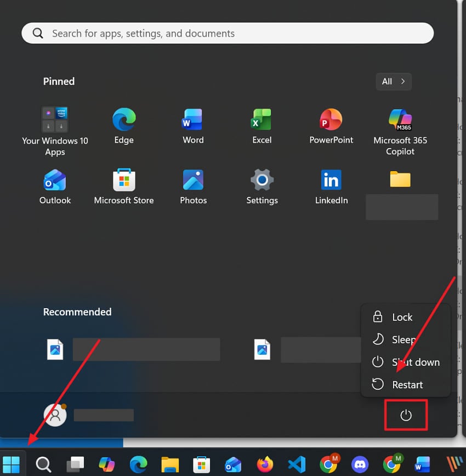This screenshot has height=476, width=466.
Task: Launch PowerPoint from Pinned section
Action: pos(331,121)
